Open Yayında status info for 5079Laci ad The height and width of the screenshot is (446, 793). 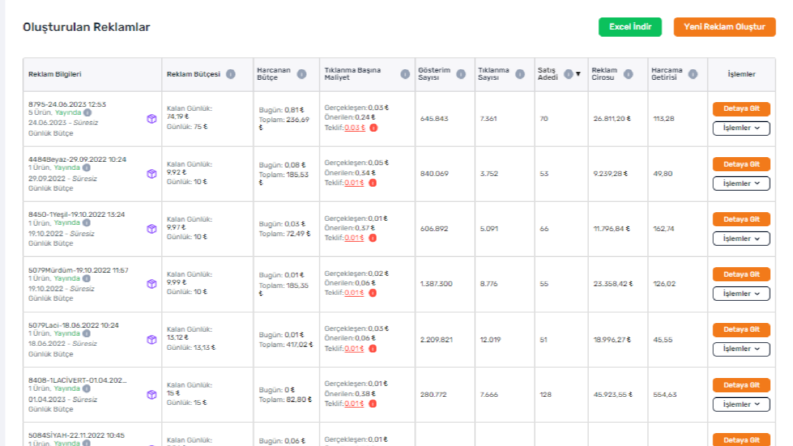(x=86, y=334)
